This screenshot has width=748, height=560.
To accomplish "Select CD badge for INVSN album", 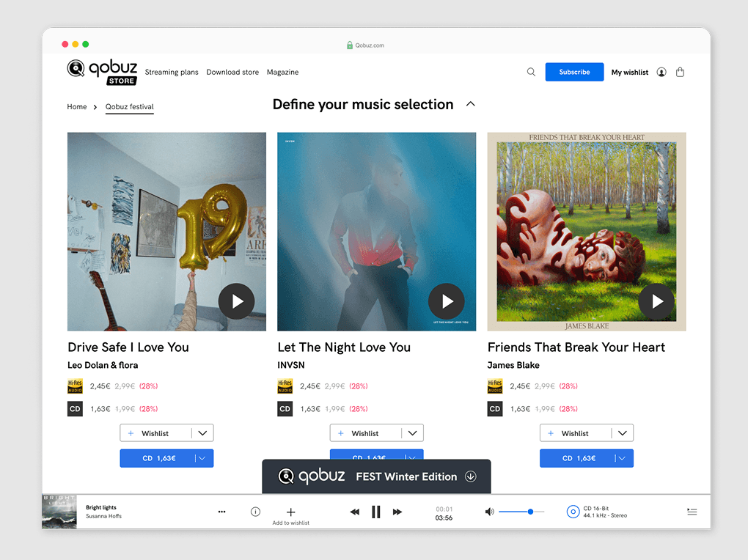I will click(285, 409).
